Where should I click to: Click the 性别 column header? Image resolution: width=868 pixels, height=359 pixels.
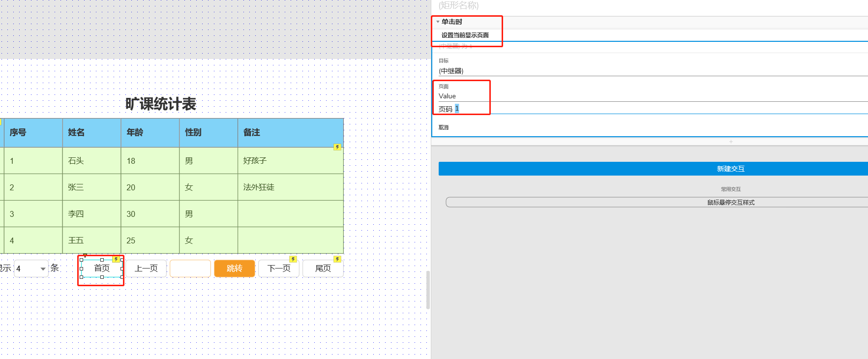(x=209, y=132)
